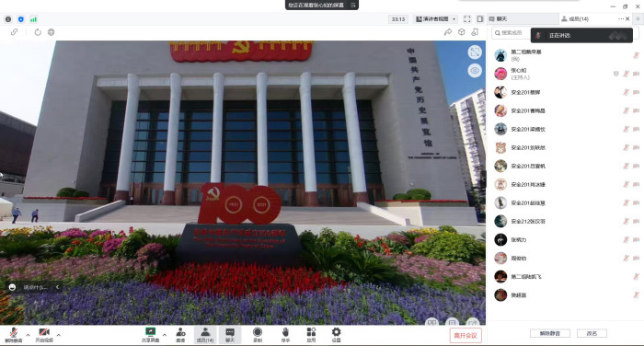Click the 改名 rename button

[x=592, y=333]
